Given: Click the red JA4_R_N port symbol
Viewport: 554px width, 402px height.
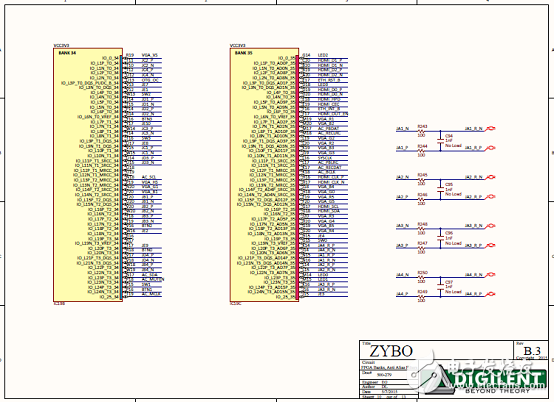Looking at the screenshot, I should 490,275.
